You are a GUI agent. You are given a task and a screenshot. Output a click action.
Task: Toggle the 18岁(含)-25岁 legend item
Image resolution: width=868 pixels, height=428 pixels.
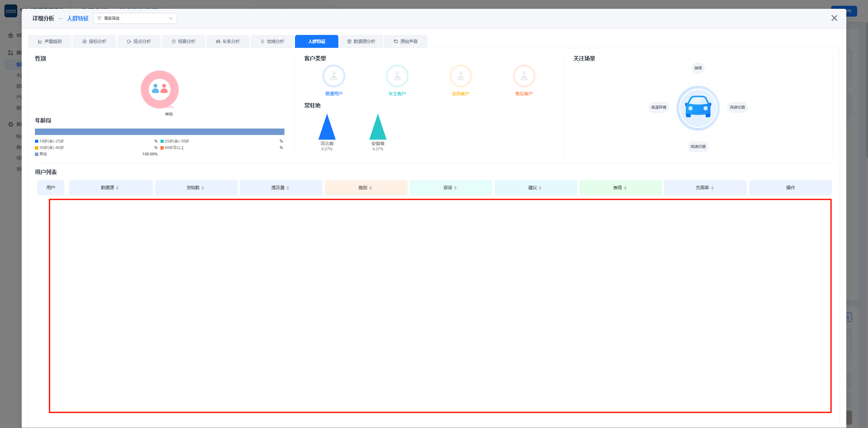51,141
